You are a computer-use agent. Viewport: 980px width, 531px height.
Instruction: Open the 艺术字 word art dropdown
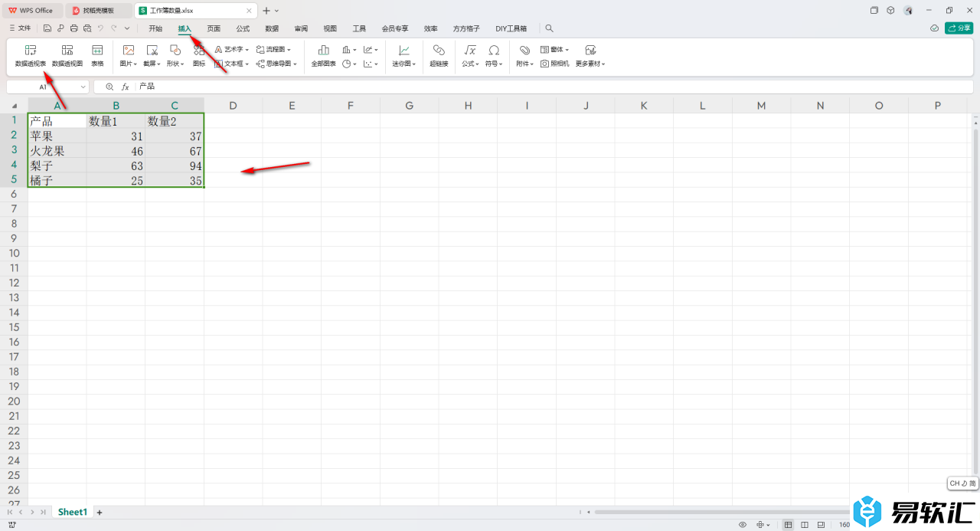[232, 49]
